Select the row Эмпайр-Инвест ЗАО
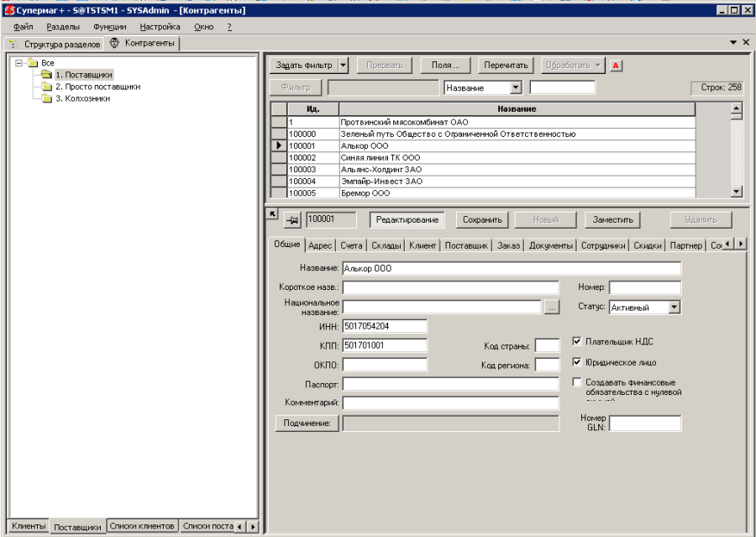 point(484,182)
